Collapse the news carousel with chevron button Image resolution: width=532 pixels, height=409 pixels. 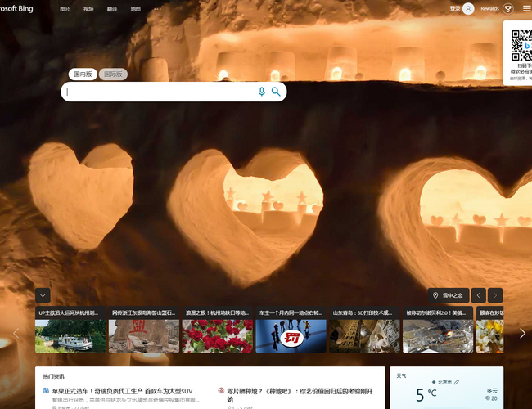pyautogui.click(x=43, y=295)
